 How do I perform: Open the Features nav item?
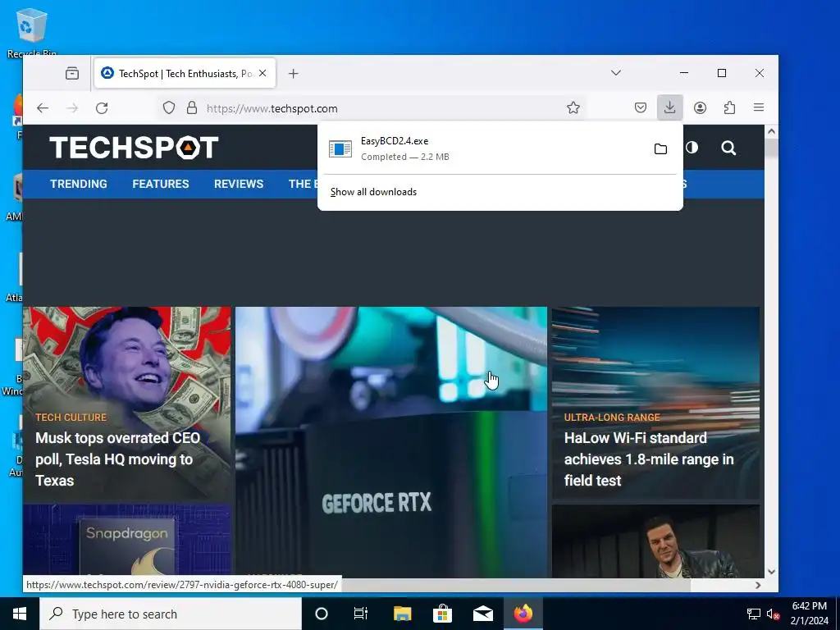coord(161,184)
